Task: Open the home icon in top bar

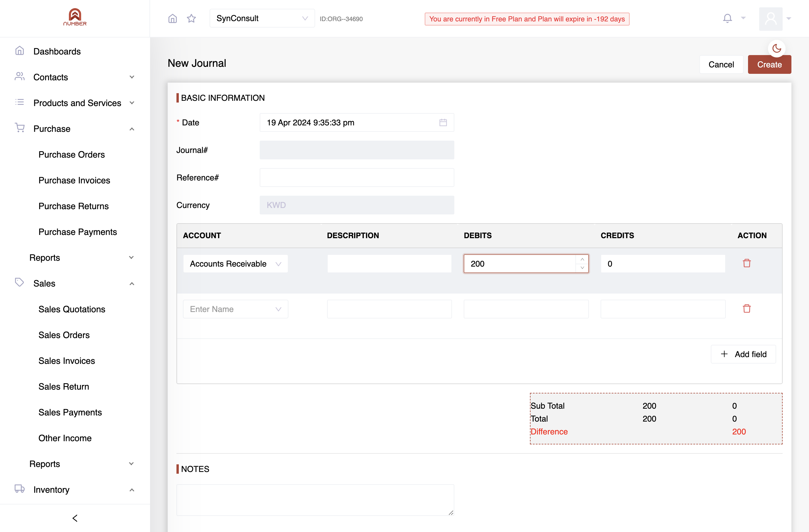Action: (x=173, y=18)
